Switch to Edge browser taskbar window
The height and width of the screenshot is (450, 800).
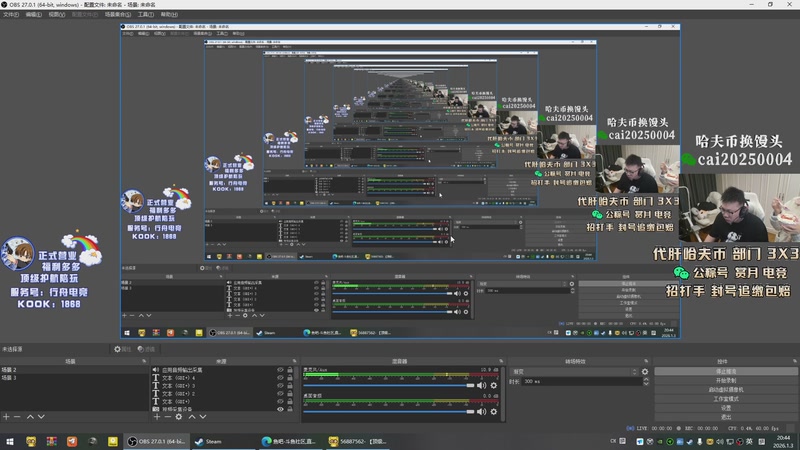(x=290, y=441)
